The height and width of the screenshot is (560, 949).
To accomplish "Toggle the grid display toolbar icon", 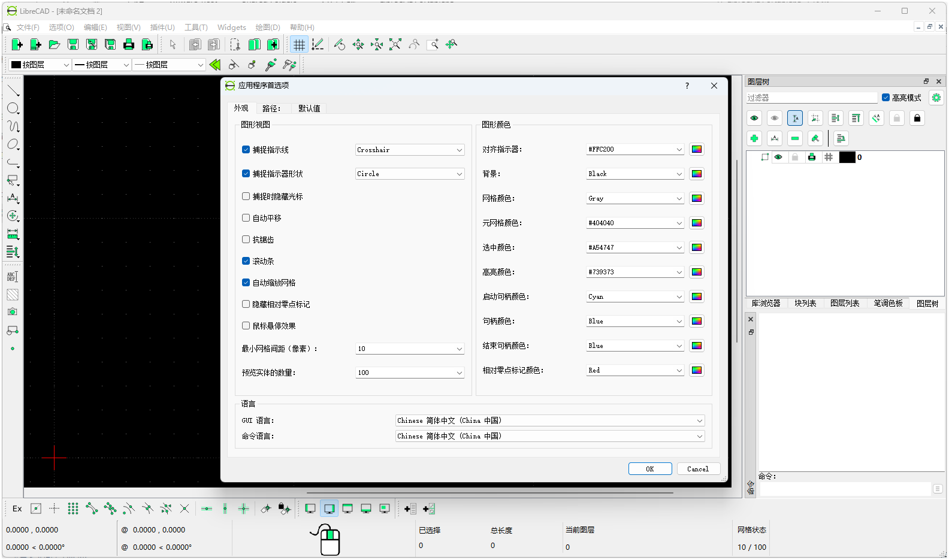I will pyautogui.click(x=299, y=44).
